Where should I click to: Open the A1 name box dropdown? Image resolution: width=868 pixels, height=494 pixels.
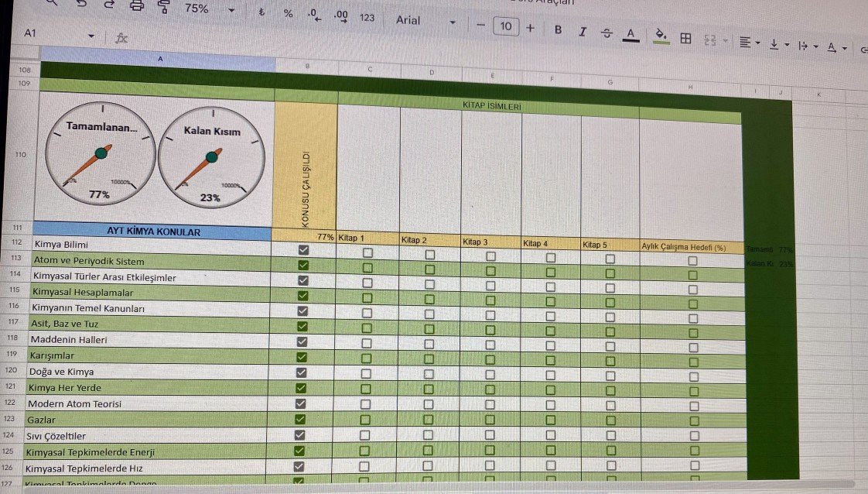pos(91,36)
